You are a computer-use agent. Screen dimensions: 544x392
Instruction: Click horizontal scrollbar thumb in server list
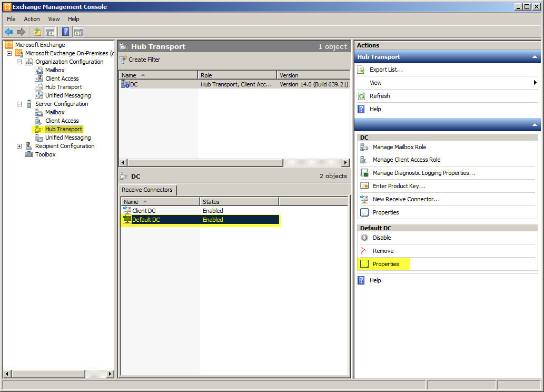coord(205,162)
